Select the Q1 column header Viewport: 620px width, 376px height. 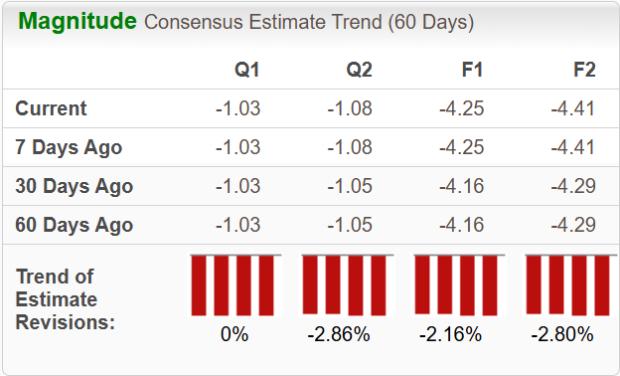(x=247, y=70)
